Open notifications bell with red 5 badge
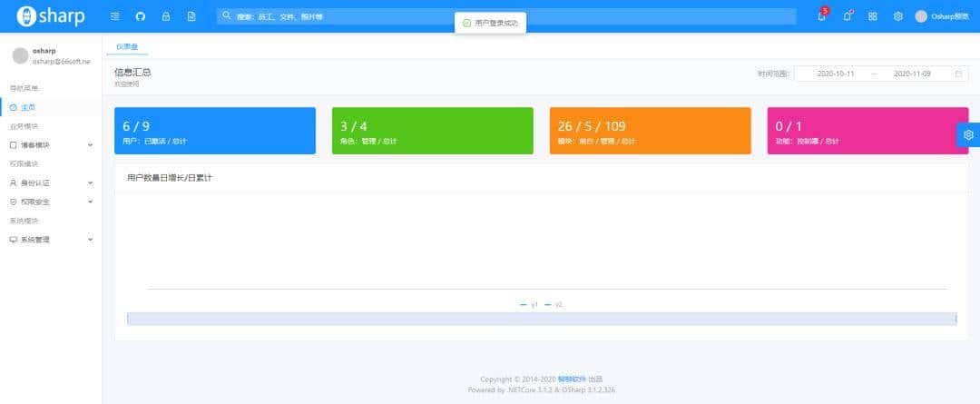Image resolution: width=980 pixels, height=404 pixels. click(822, 16)
